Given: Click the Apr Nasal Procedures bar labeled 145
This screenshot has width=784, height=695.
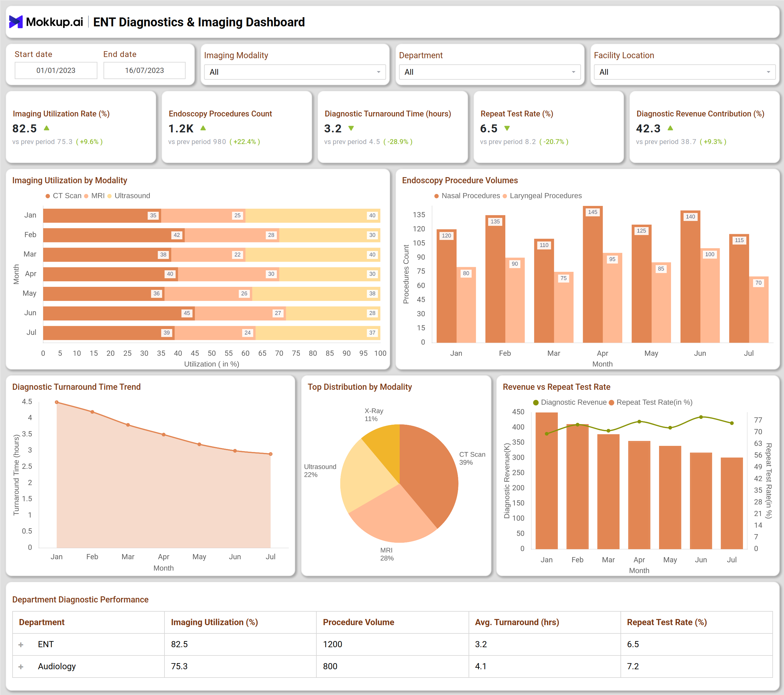Looking at the screenshot, I should [593, 274].
